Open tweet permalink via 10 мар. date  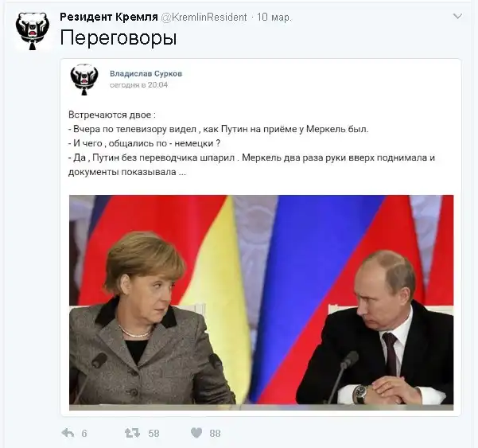click(x=274, y=18)
